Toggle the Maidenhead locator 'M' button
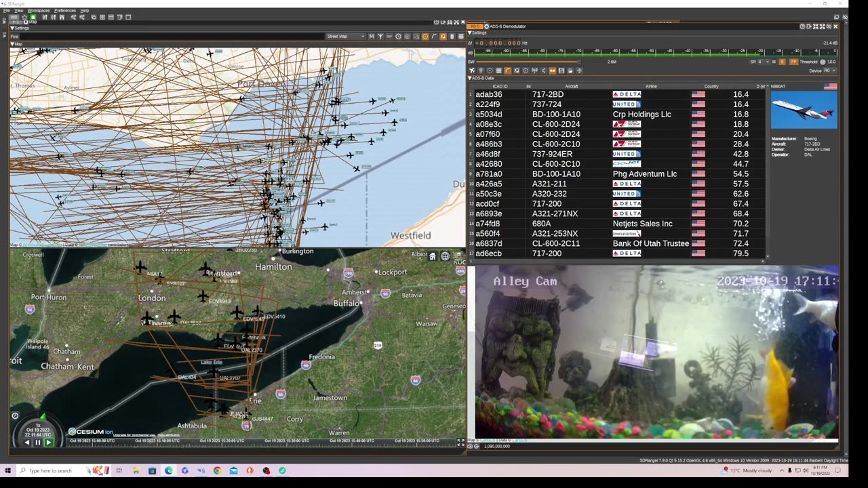 372,36
